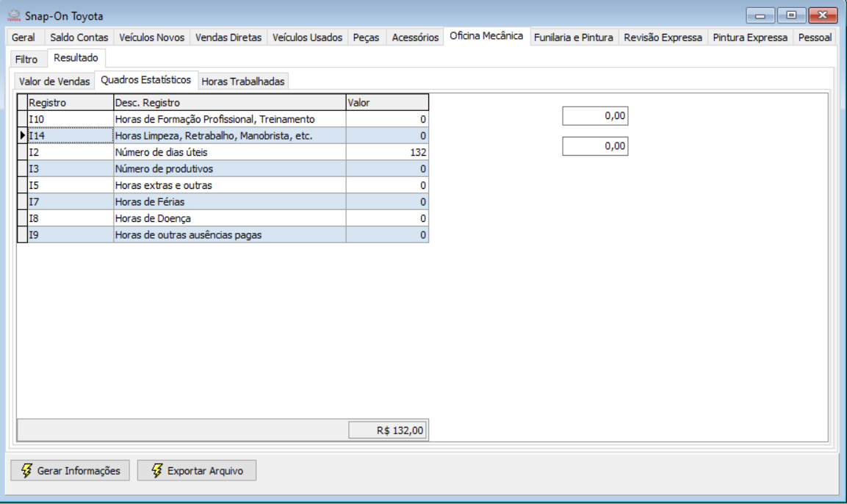
Task: Open Pintura Expressa tab
Action: click(x=750, y=37)
